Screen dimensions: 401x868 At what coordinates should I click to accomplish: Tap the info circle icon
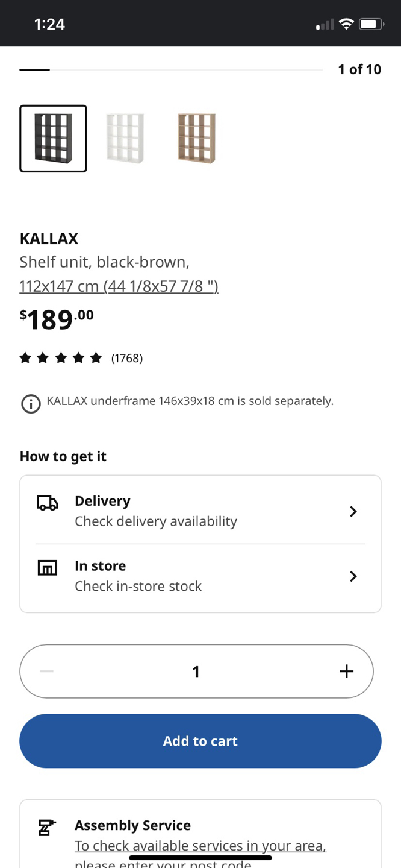coord(31,404)
